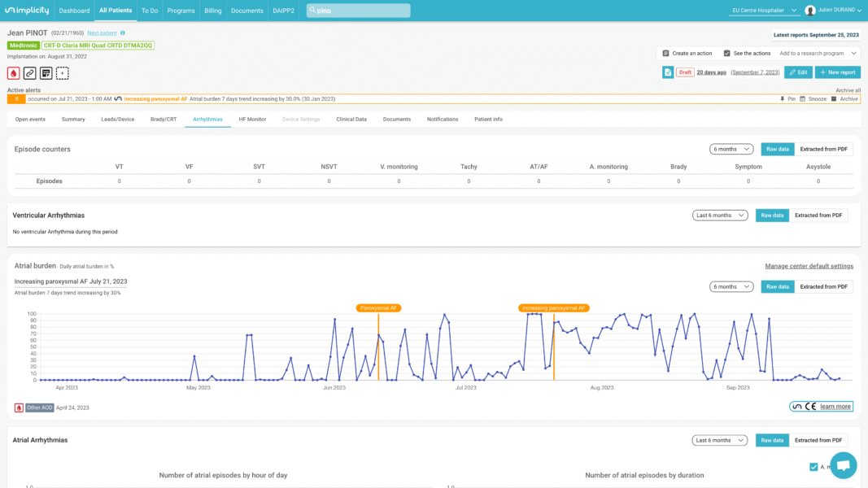Open Manage center default settings link

[x=809, y=266]
